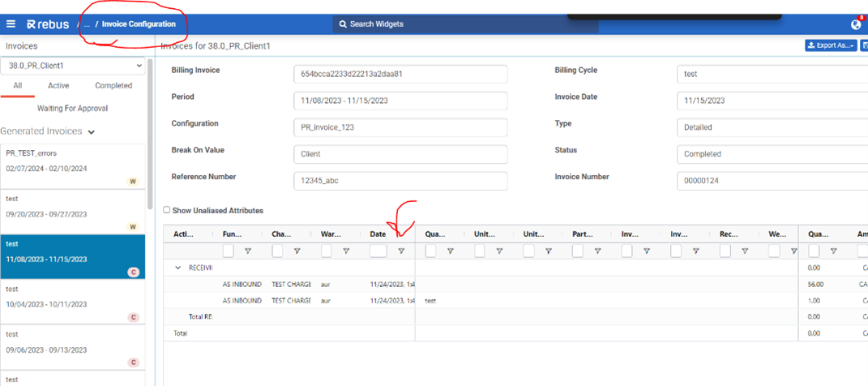Open the notifications icon with badge
Image resolution: width=868 pixels, height=386 pixels.
[x=857, y=24]
